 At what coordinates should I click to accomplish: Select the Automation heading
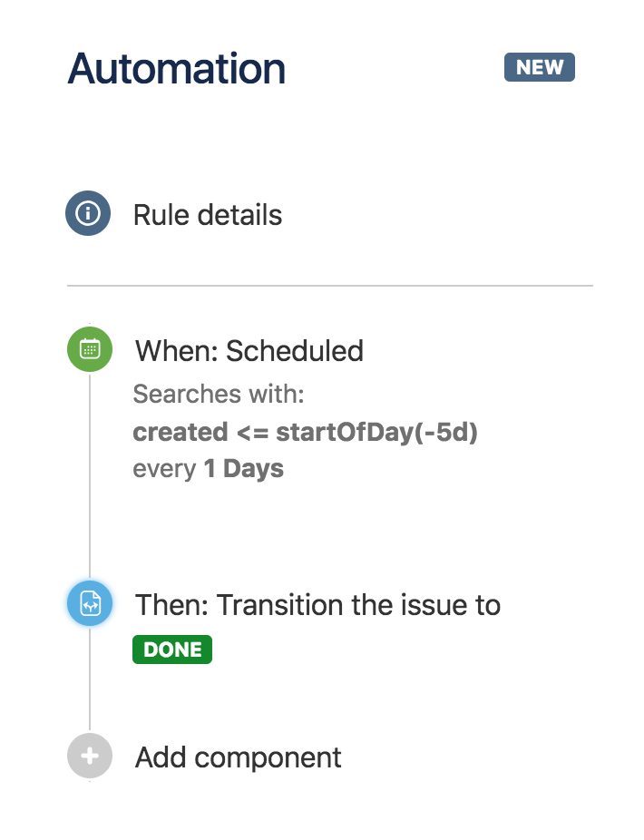173,66
